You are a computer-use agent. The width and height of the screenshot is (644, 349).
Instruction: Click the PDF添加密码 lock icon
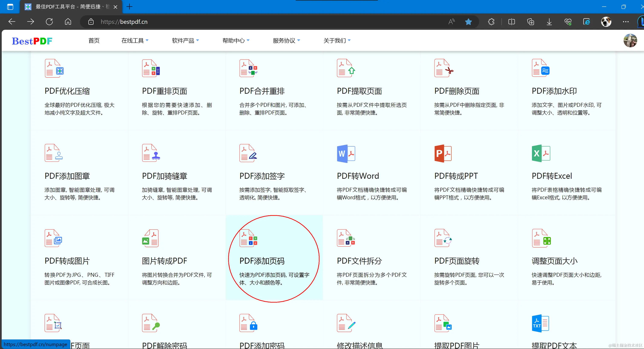point(248,323)
